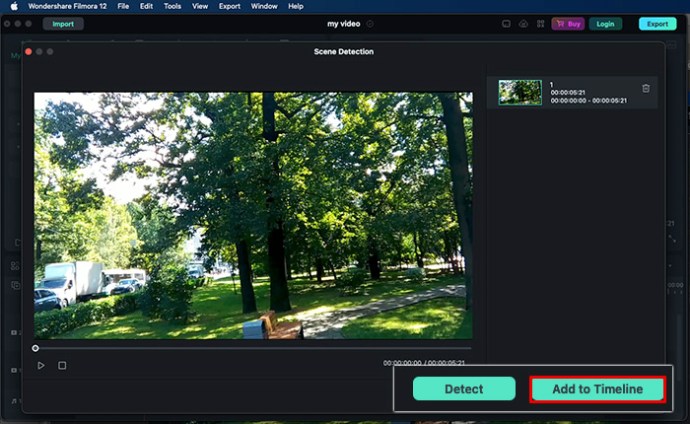Click the screen layout icon near Buy
The height and width of the screenshot is (424, 690).
506,24
